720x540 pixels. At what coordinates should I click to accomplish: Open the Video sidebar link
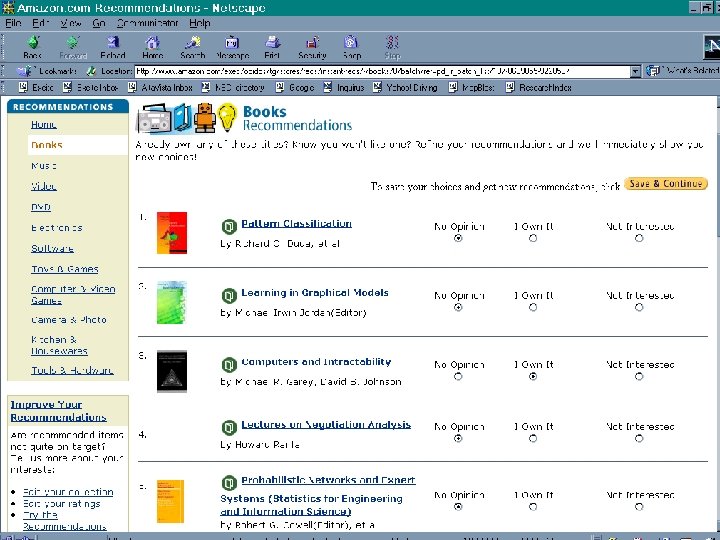[x=44, y=186]
